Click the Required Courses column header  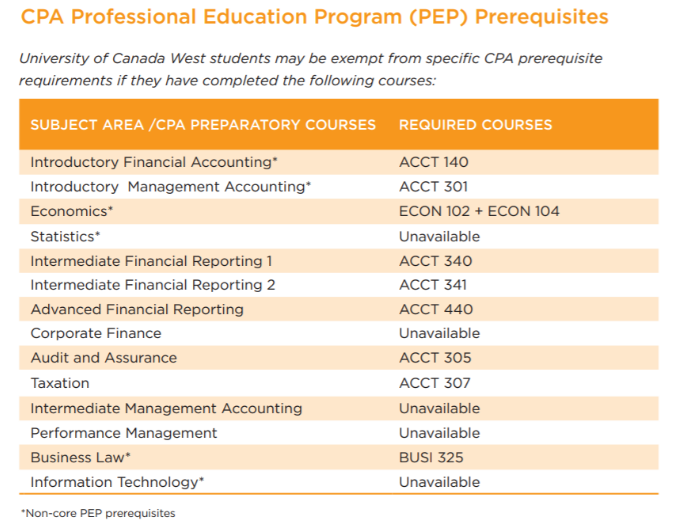[x=475, y=125]
